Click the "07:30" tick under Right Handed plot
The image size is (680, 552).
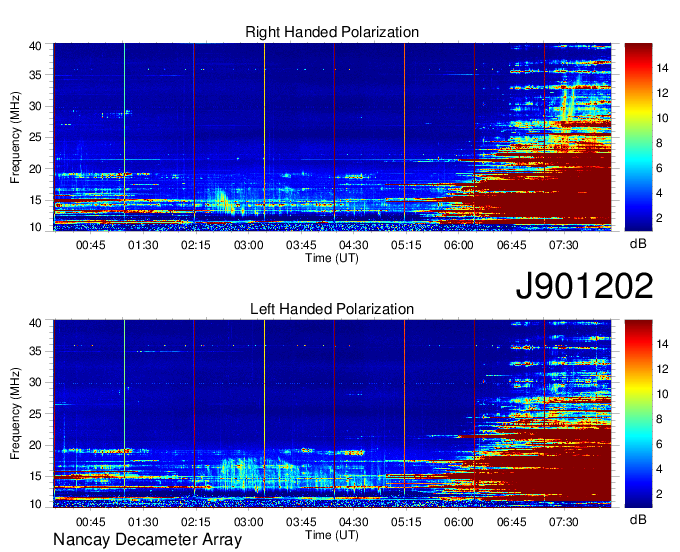[x=564, y=245]
